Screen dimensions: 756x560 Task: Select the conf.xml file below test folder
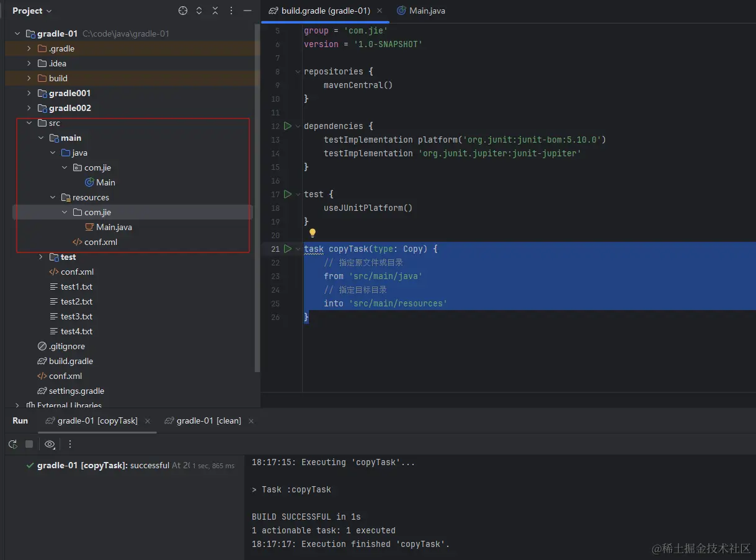tap(71, 272)
